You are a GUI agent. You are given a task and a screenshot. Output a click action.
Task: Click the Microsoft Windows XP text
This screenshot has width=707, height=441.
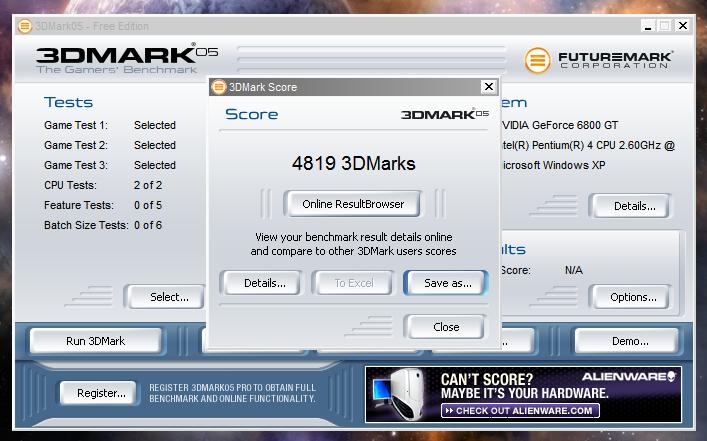click(553, 165)
